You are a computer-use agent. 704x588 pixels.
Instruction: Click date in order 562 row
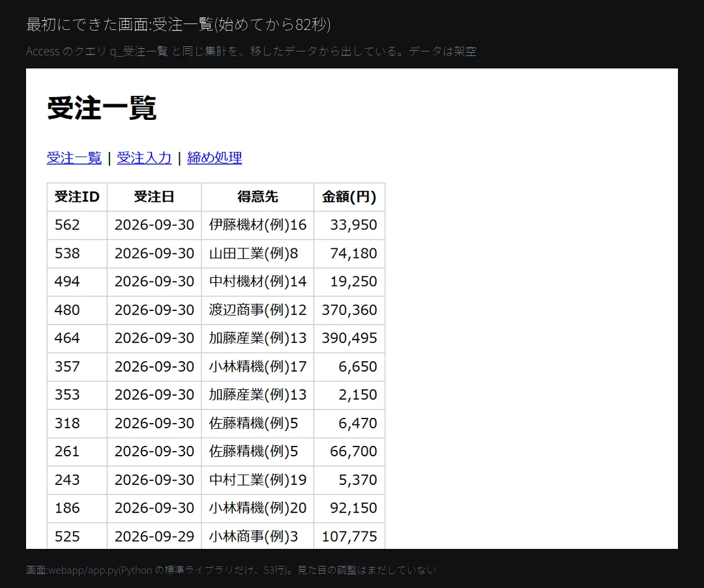click(154, 225)
